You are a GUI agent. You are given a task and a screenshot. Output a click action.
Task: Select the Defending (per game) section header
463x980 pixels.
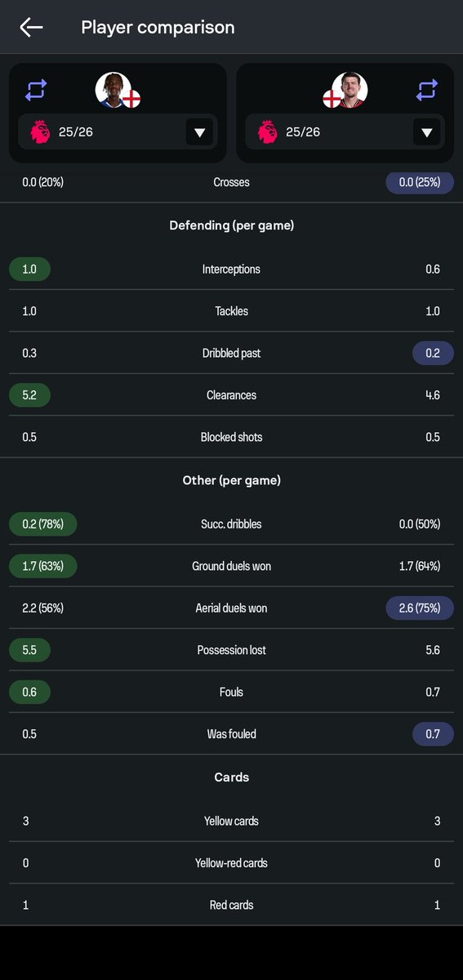click(x=231, y=225)
